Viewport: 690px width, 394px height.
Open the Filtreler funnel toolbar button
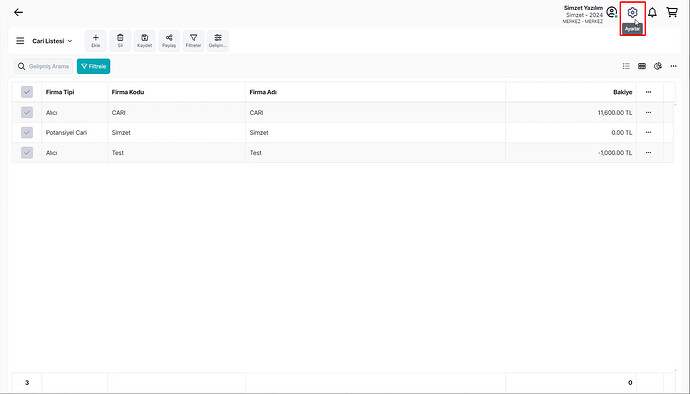pyautogui.click(x=193, y=41)
